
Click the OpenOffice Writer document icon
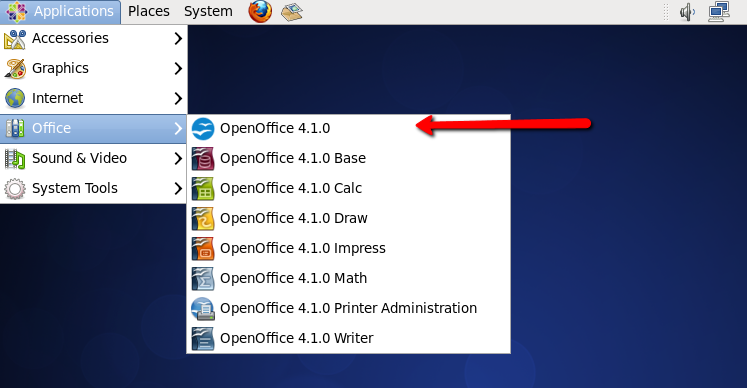(x=203, y=339)
